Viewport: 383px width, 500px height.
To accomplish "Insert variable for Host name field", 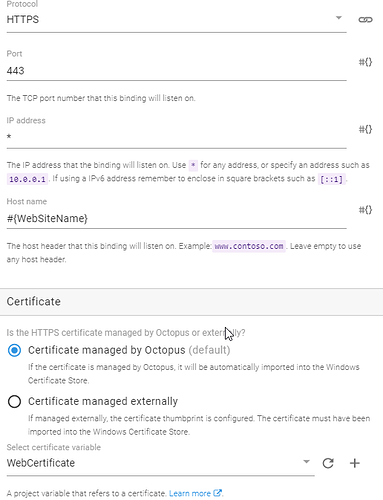I will pos(365,210).
